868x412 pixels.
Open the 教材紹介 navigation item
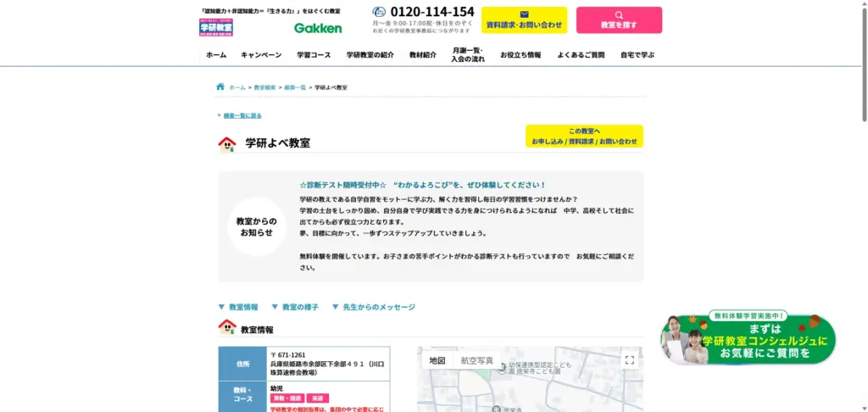click(423, 55)
